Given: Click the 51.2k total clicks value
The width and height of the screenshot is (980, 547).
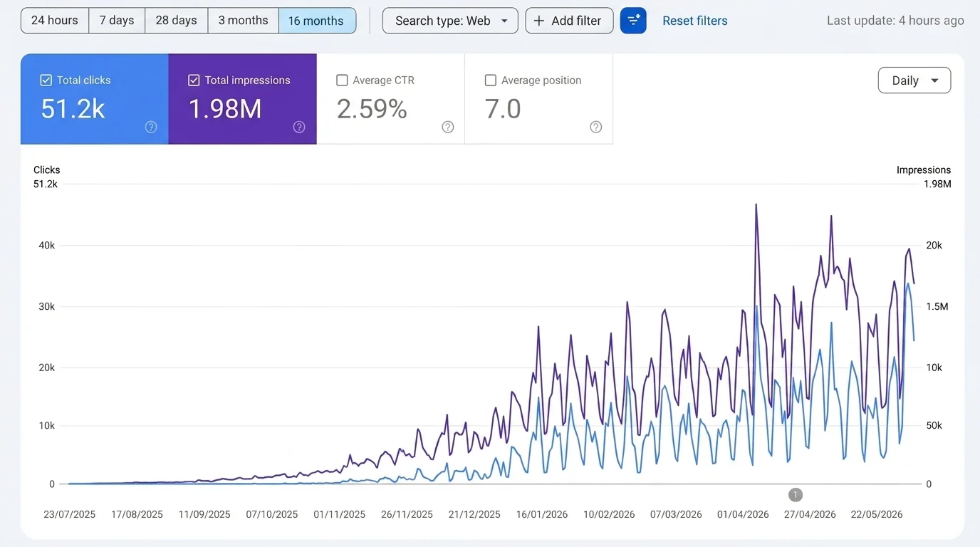Looking at the screenshot, I should tap(73, 109).
